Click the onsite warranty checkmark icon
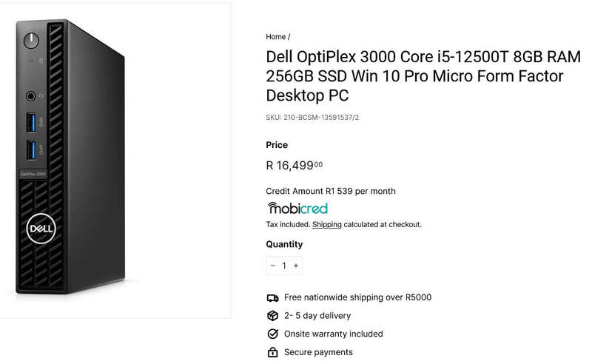Screen dimensions: 592x364 click(272, 334)
